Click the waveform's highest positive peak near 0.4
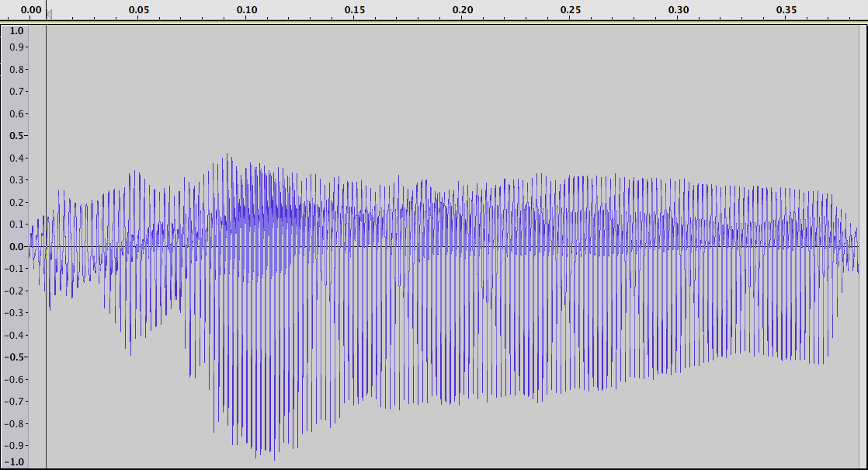Viewport: 868px width, 470px height. point(227,155)
